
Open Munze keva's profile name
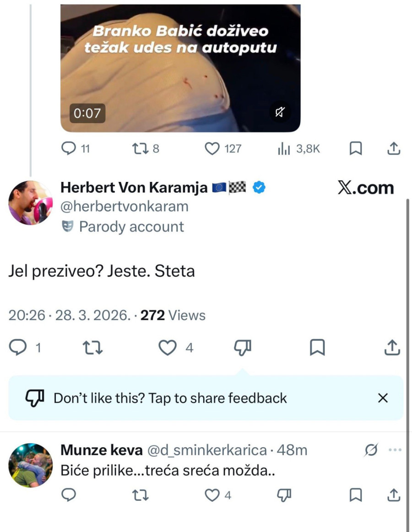(101, 450)
